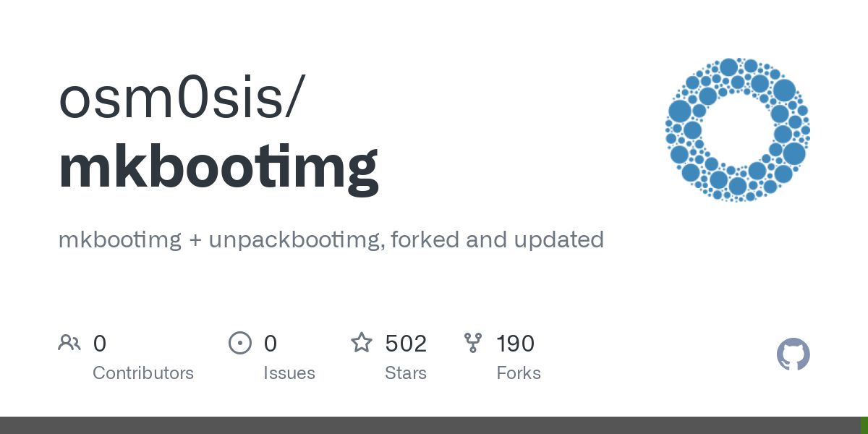868x434 pixels.
Task: Click the 502 stars count
Action: [x=406, y=344]
